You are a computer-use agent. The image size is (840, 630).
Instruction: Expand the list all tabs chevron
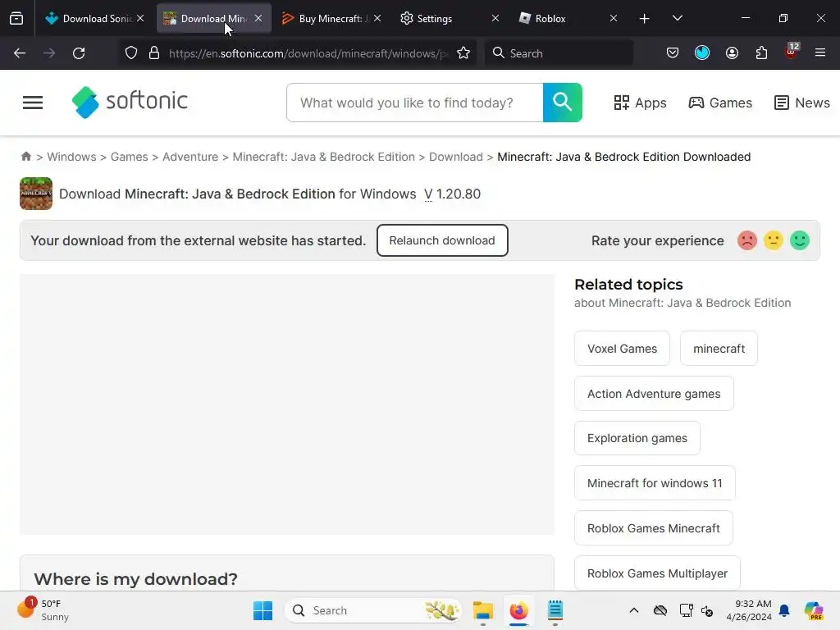tap(677, 18)
